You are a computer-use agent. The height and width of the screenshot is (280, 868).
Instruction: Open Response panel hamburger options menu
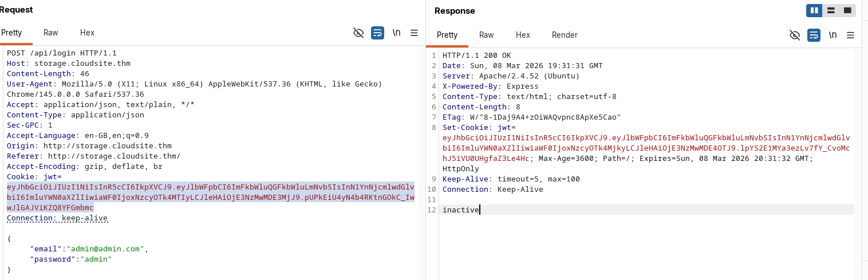850,35
